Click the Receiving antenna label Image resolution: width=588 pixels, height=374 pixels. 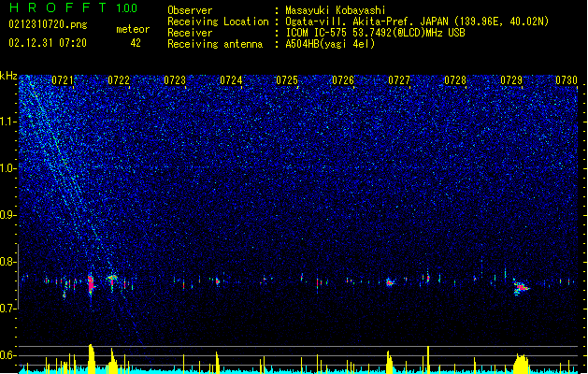pyautogui.click(x=215, y=44)
